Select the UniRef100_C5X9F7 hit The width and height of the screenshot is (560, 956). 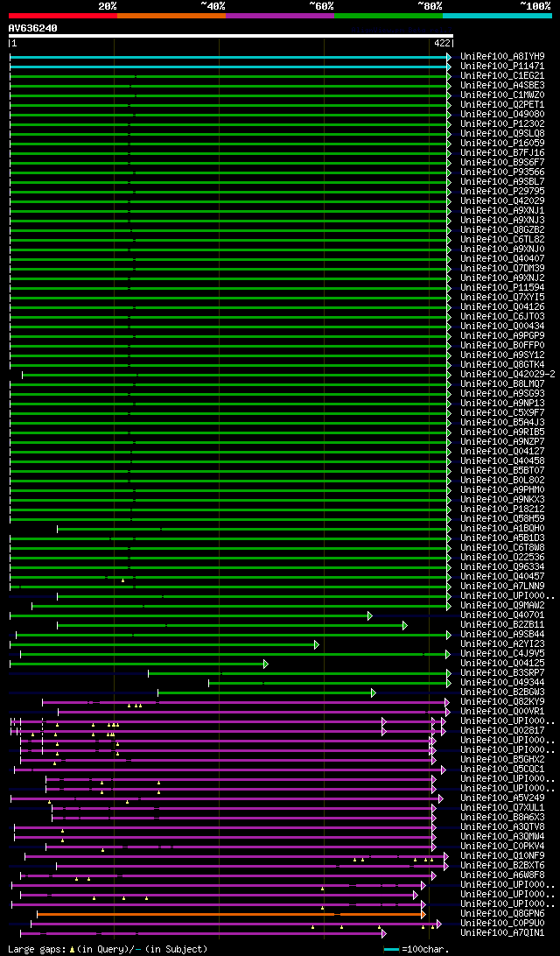[x=503, y=412]
